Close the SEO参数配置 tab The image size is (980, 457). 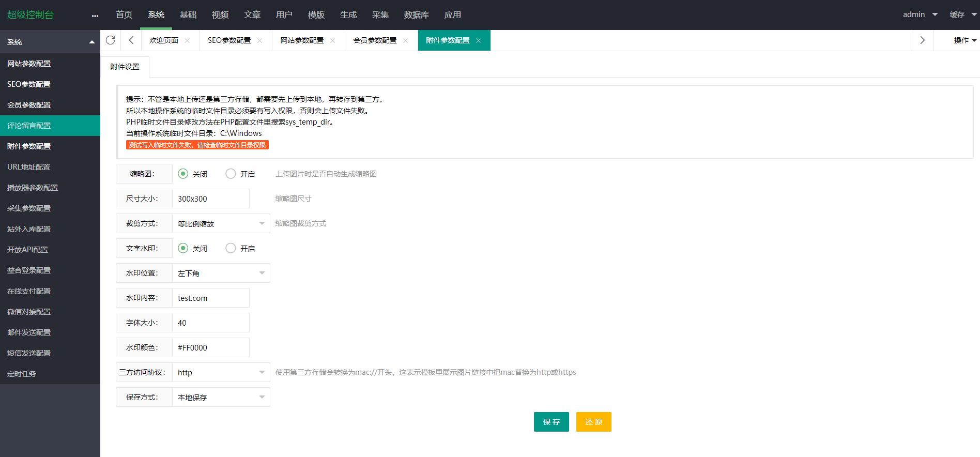tap(259, 40)
